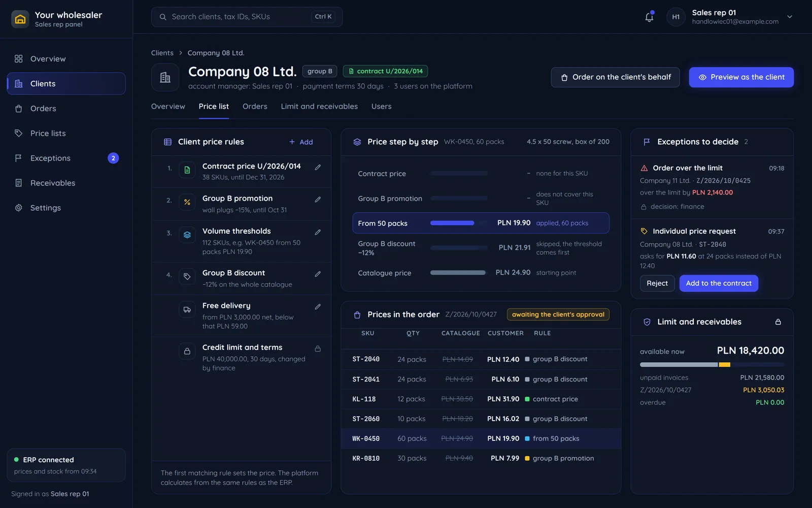Select the WK-0450 order row

pos(481,438)
